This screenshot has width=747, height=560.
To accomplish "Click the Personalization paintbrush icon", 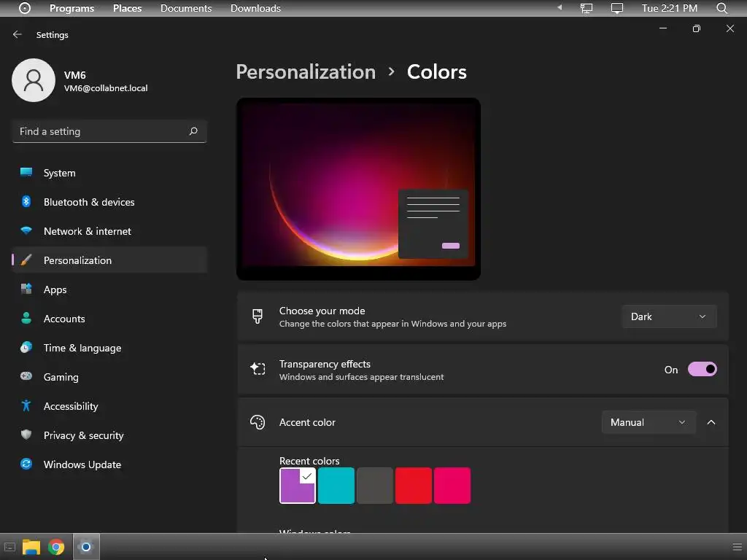I will click(x=26, y=260).
